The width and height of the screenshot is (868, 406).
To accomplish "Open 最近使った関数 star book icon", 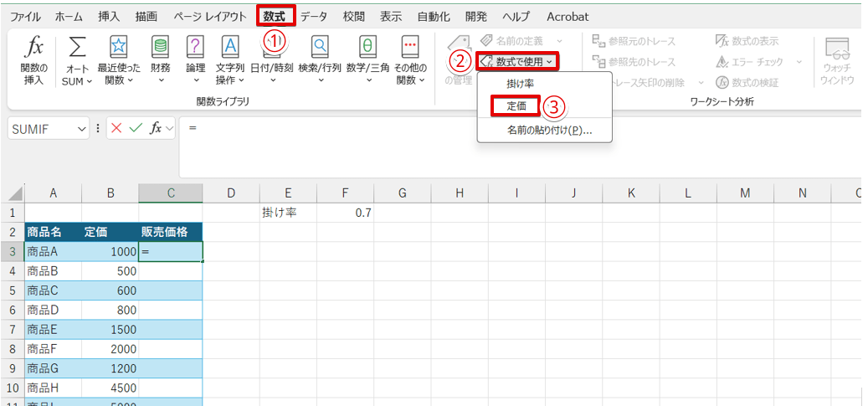I will [x=119, y=48].
